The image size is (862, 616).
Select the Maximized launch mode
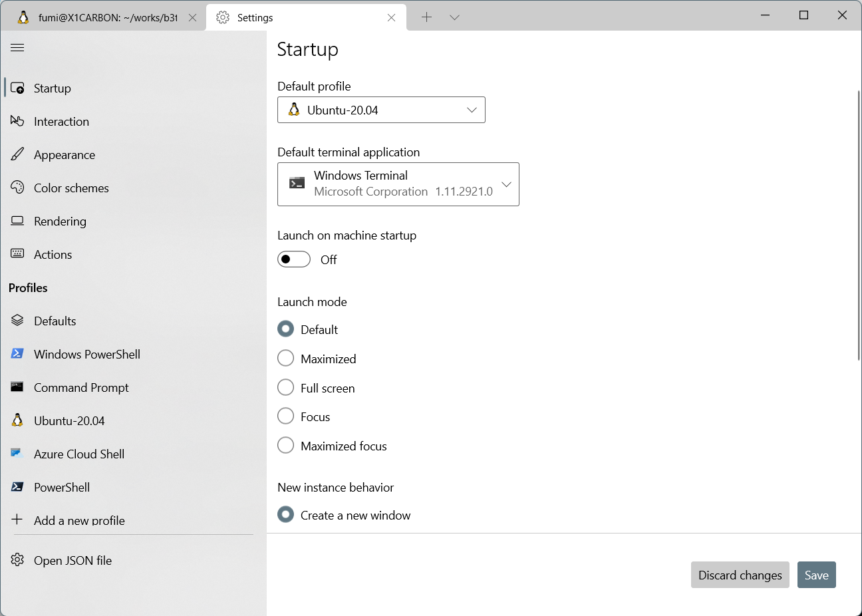click(286, 359)
